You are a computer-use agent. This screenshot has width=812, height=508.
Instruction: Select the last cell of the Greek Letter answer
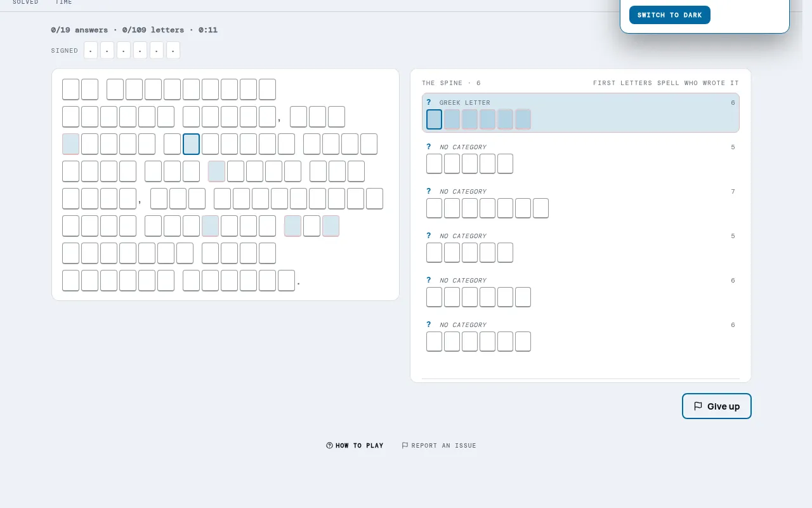(x=523, y=119)
